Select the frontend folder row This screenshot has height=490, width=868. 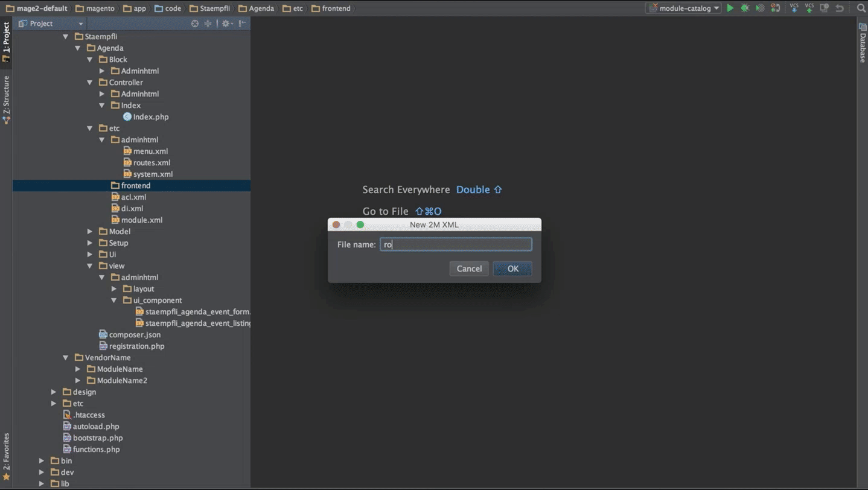point(132,186)
